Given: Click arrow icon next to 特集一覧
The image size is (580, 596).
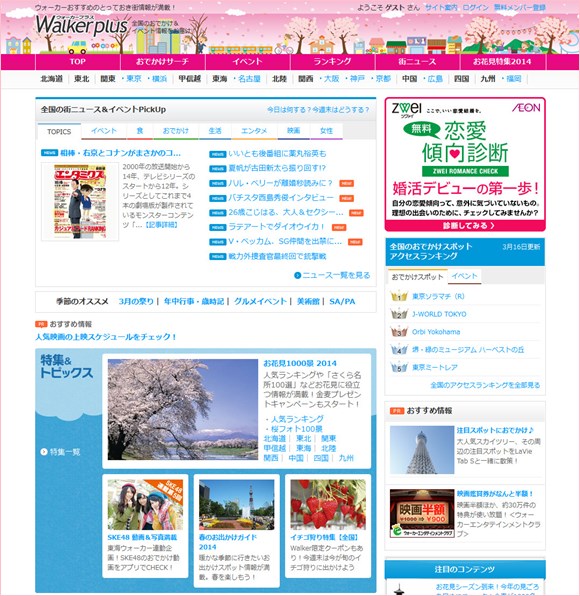Looking at the screenshot, I should (x=44, y=452).
